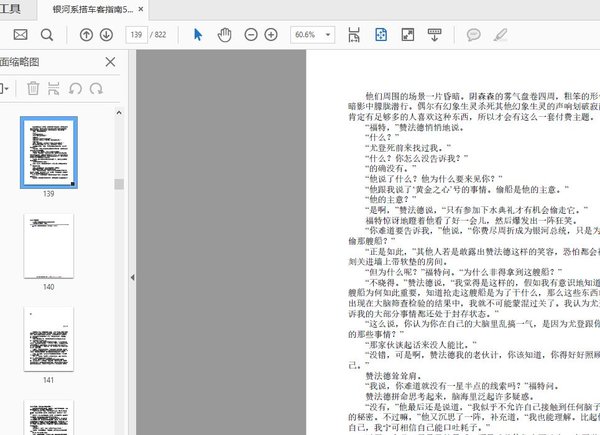Open the 60.6% zoom level dropdown
600x435 pixels.
(x=312, y=35)
